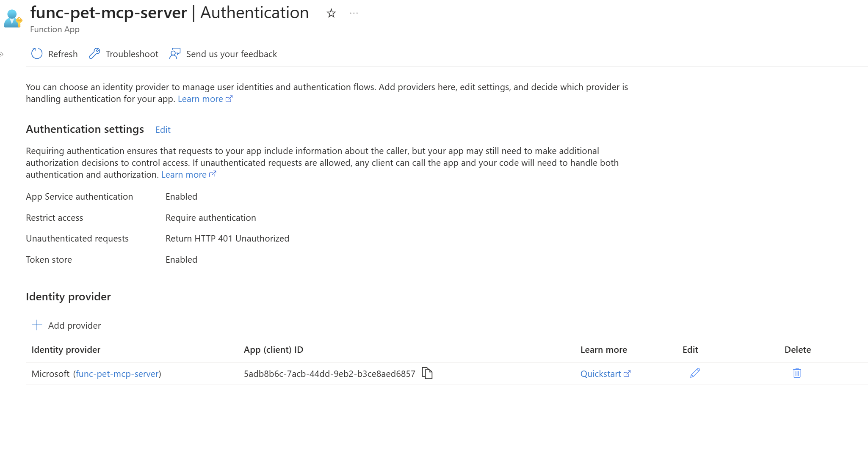Click the feedback person icon

(175, 54)
